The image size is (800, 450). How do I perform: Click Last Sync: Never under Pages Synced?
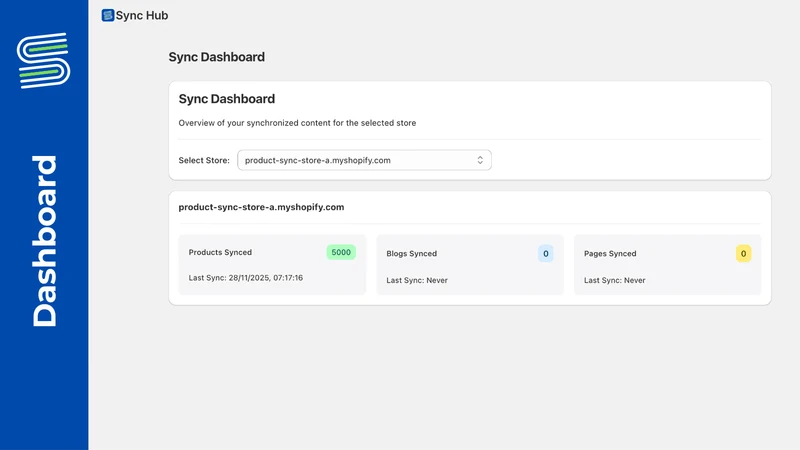(x=614, y=280)
